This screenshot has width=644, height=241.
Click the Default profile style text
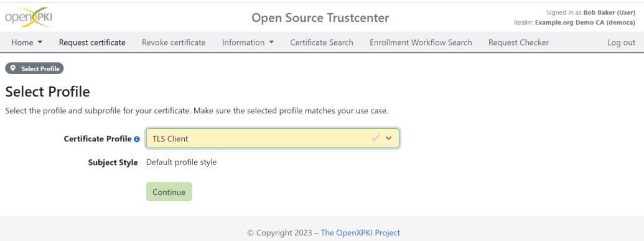click(181, 162)
